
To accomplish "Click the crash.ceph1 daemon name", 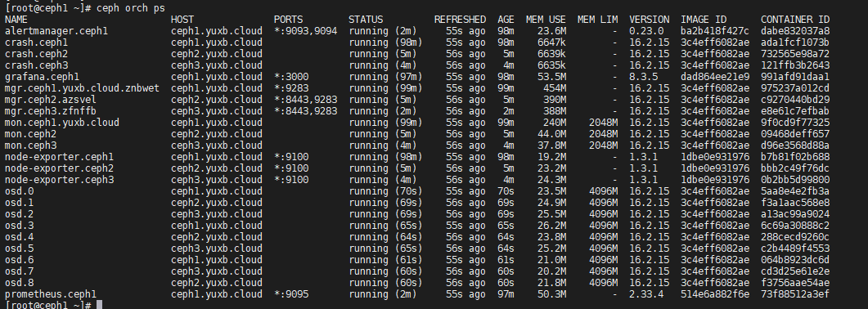I will click(x=36, y=43).
